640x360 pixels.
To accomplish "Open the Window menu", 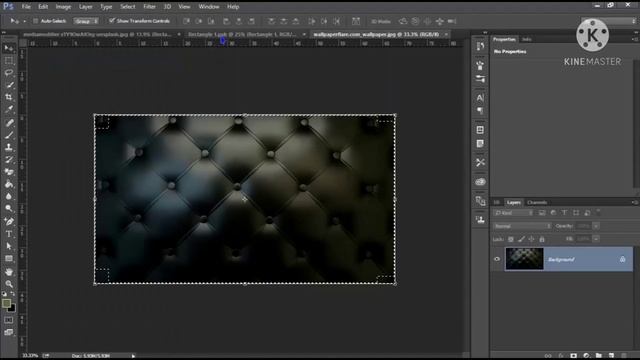I will pos(209,7).
